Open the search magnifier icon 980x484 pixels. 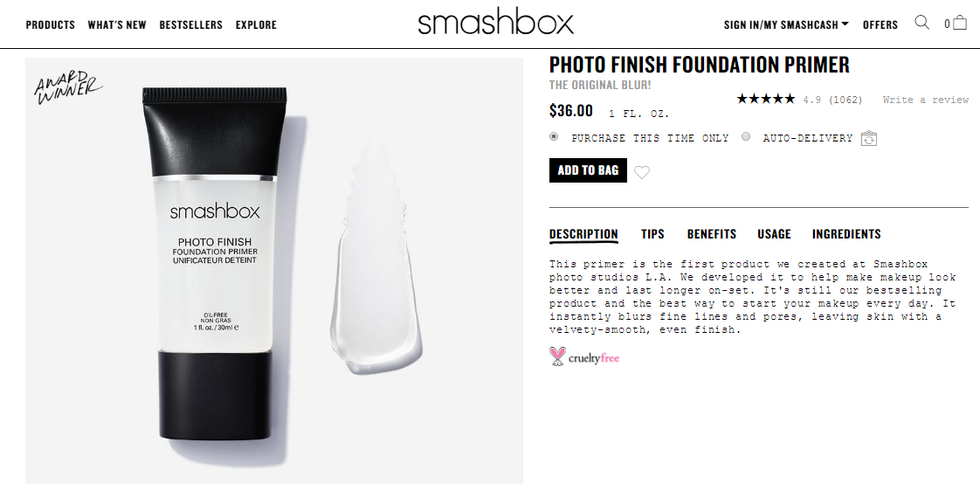point(921,23)
